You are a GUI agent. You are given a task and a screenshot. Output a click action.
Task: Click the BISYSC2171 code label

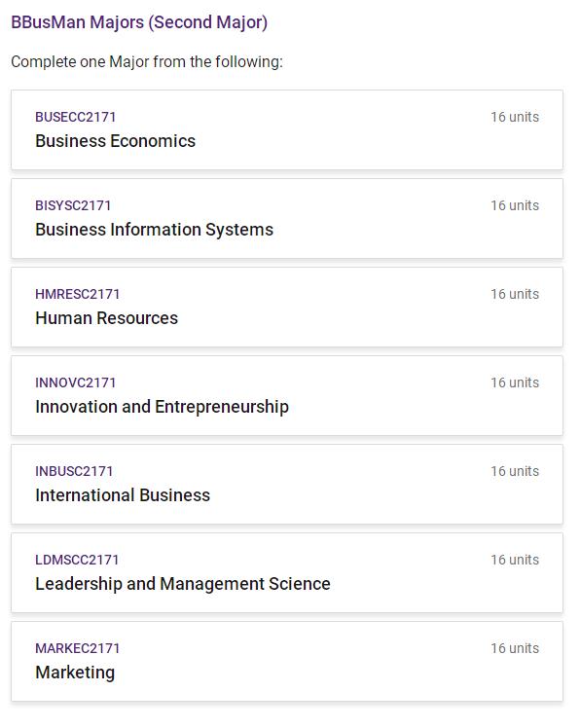73,205
